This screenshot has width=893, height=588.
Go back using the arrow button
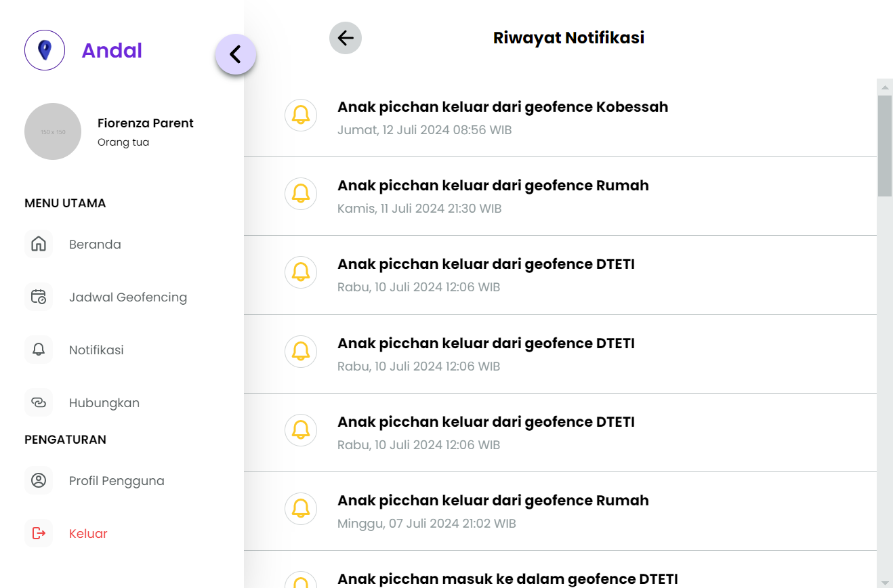coord(346,38)
